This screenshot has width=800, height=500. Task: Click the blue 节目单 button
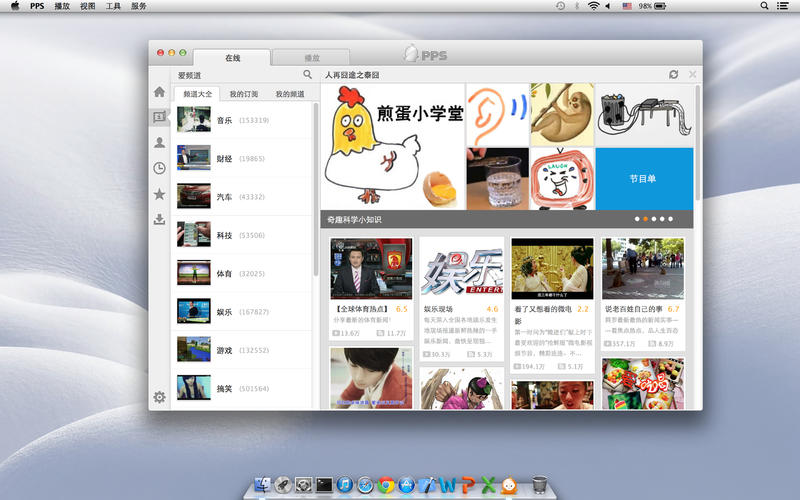[x=644, y=179]
